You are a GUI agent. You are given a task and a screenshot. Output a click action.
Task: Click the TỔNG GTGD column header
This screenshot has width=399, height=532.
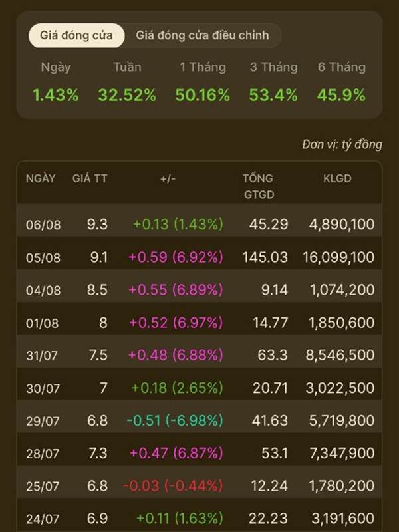click(259, 186)
